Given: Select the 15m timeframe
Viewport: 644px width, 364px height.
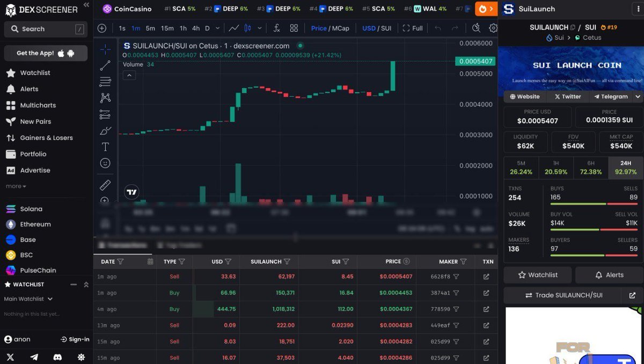Looking at the screenshot, I should pyautogui.click(x=167, y=28).
